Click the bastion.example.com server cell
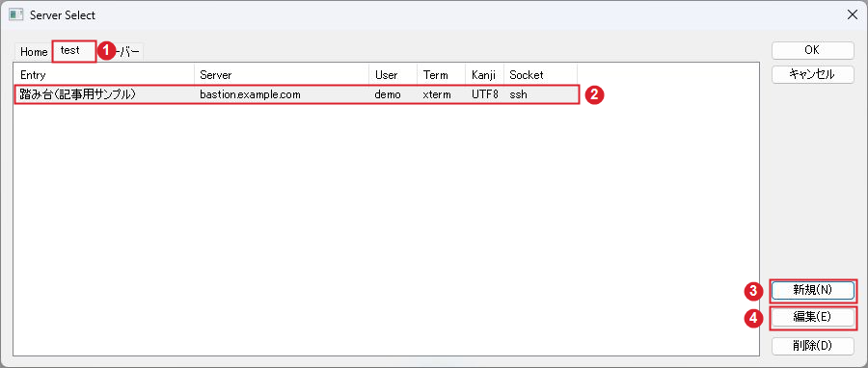Viewport: 868px width, 368px height. click(x=250, y=94)
